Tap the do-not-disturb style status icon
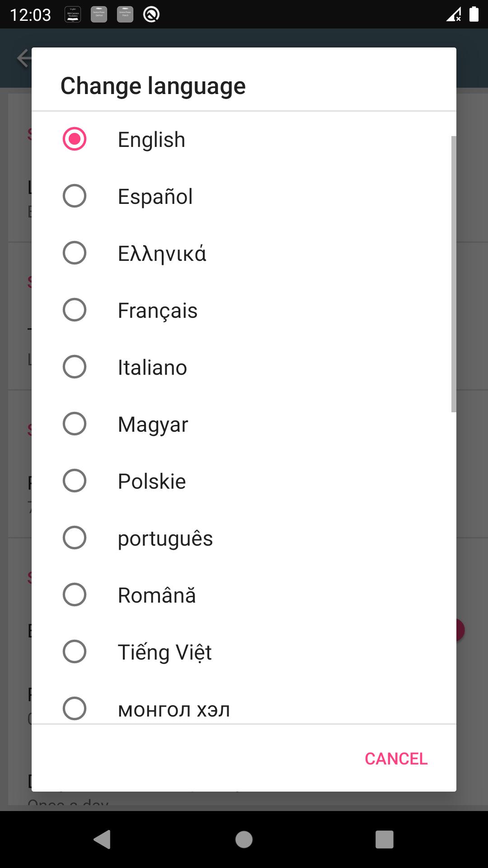488x868 pixels. [x=151, y=14]
